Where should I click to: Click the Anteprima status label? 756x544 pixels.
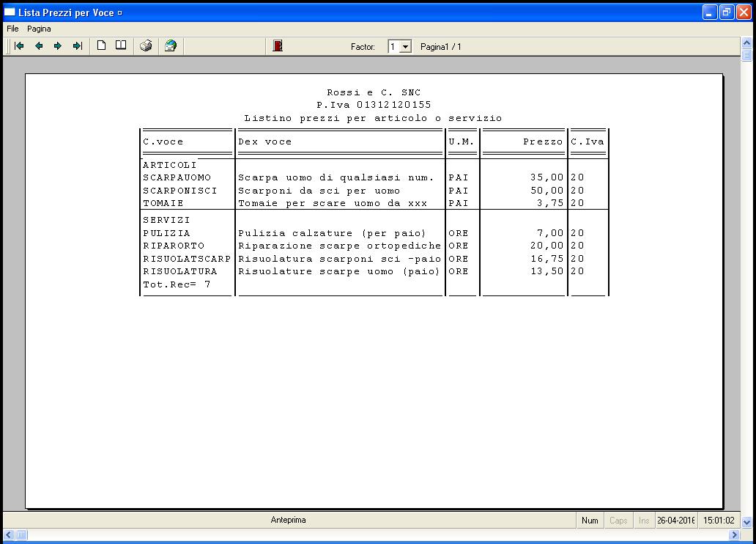289,520
